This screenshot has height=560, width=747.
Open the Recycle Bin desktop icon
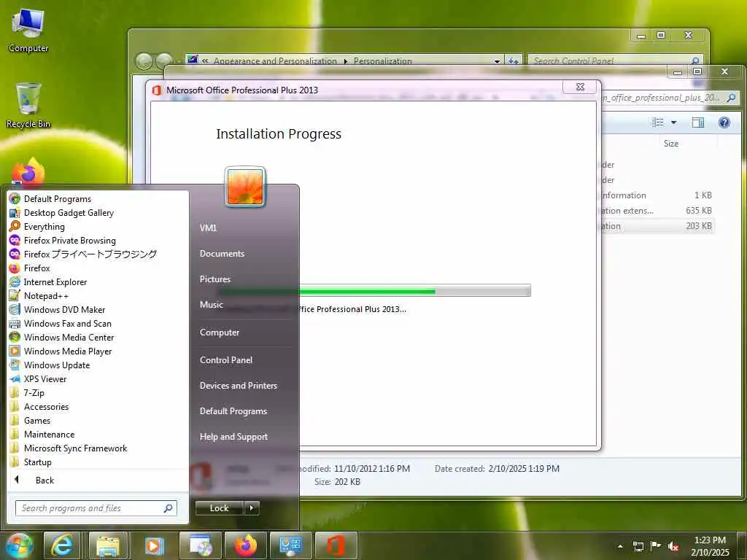point(28,106)
